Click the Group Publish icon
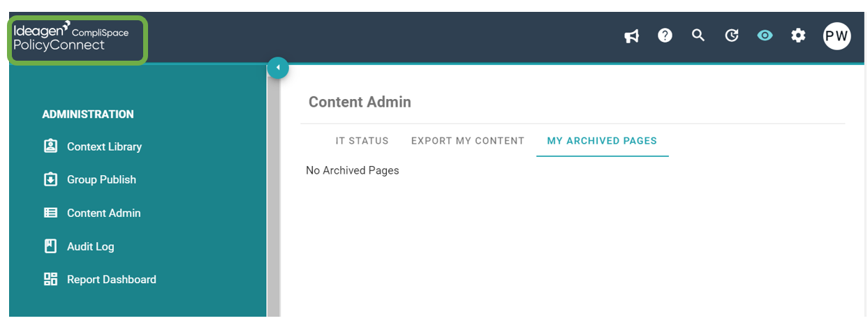This screenshot has height=323, width=868. tap(50, 179)
